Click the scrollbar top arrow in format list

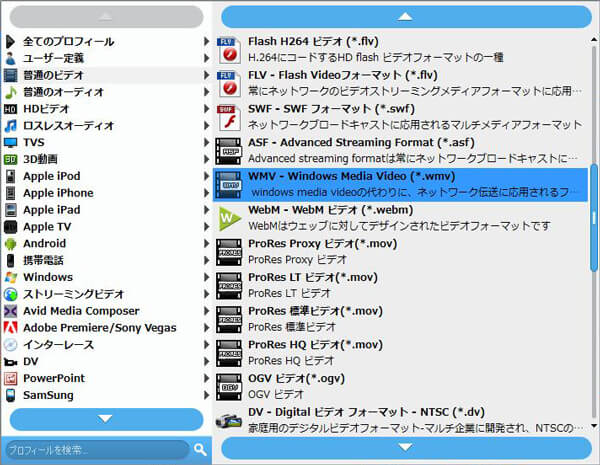(x=593, y=39)
